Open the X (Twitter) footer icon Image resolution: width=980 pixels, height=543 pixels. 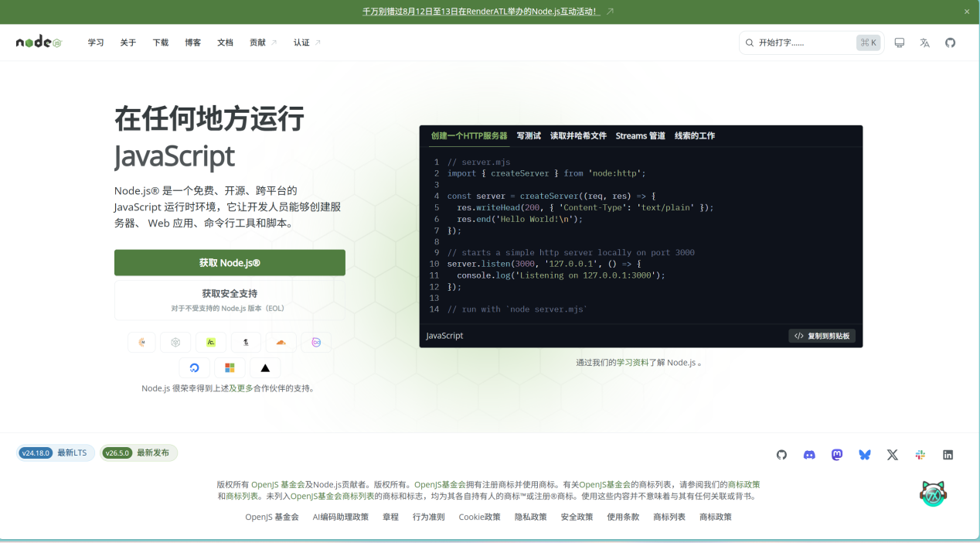(893, 455)
